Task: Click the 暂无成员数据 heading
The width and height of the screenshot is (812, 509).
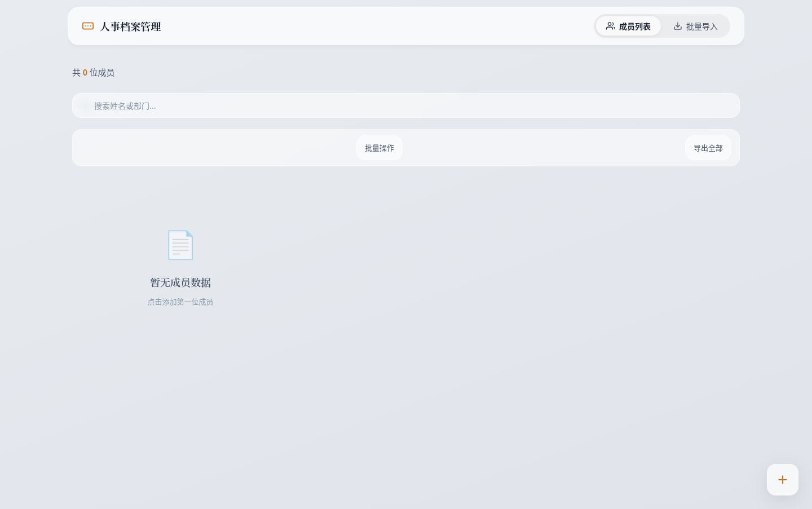Action: (x=180, y=282)
